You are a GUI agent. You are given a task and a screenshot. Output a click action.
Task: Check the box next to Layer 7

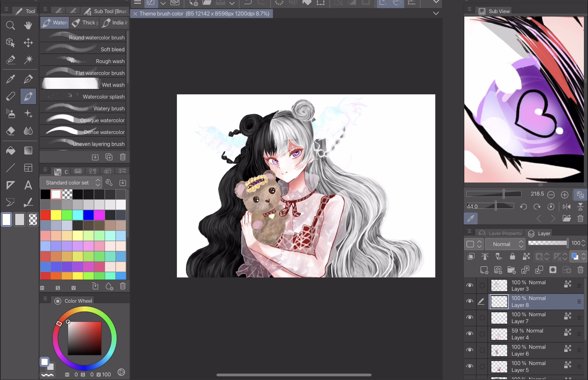482,318
